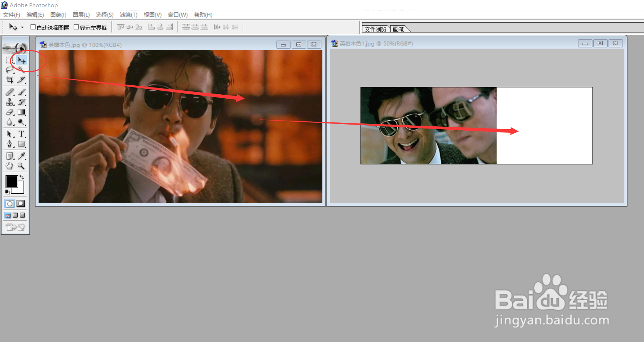Open the 文件(F) menu

point(12,15)
